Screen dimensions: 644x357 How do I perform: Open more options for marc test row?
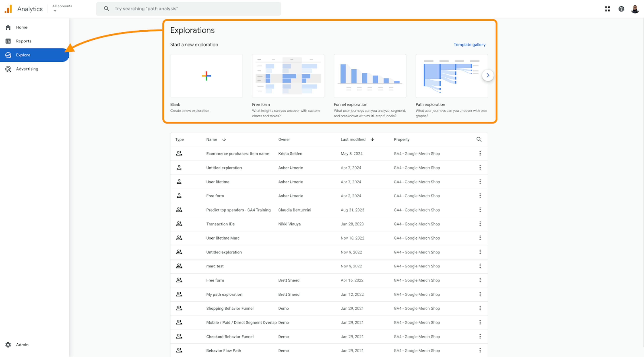[480, 266]
